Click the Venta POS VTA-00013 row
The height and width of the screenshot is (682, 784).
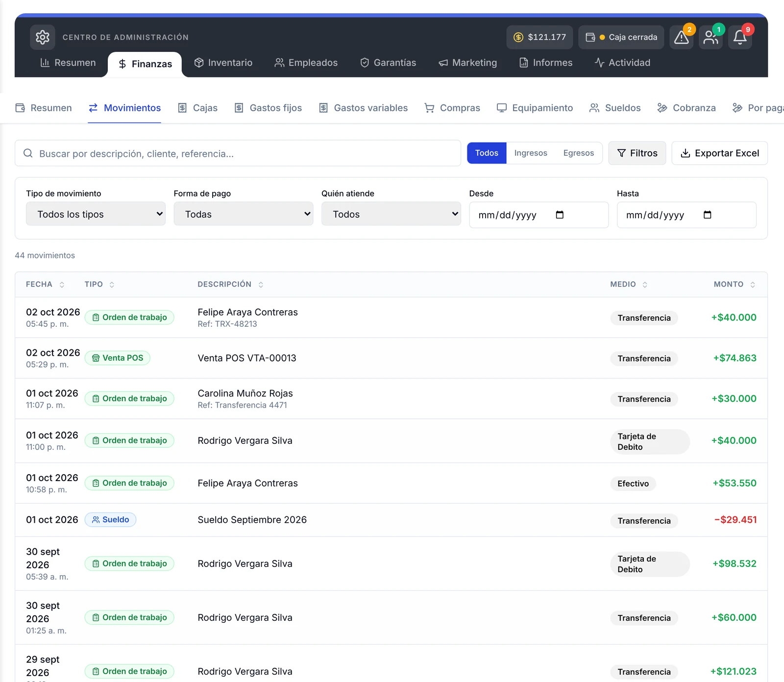[x=391, y=358]
